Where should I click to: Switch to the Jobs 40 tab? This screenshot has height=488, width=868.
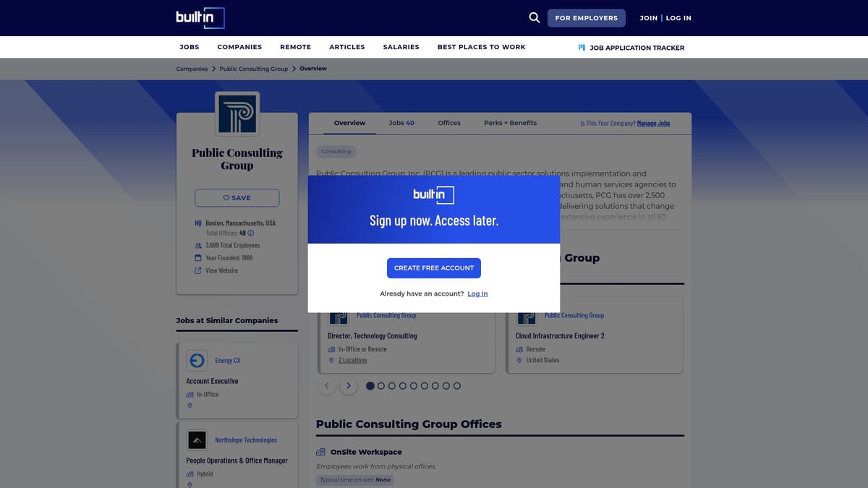pos(401,123)
